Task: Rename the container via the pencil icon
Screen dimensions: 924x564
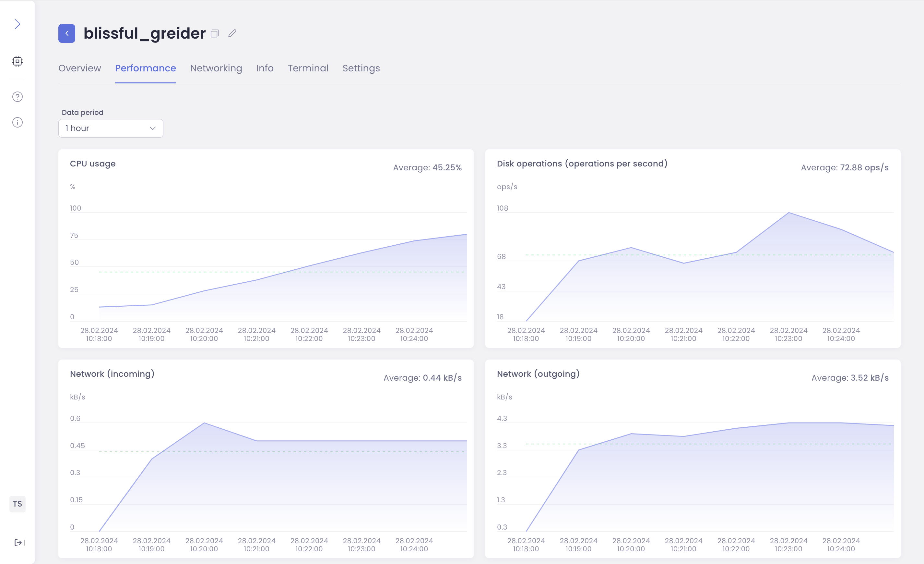Action: click(x=232, y=33)
